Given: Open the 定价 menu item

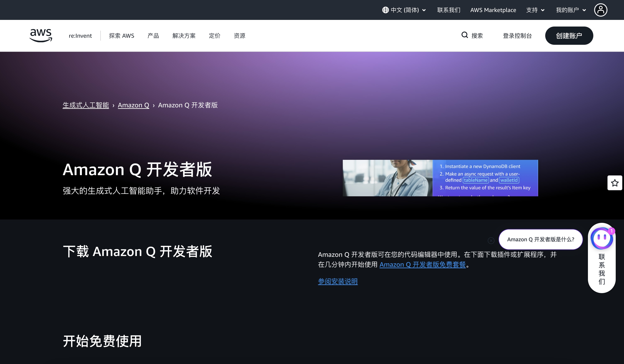Looking at the screenshot, I should coord(214,36).
